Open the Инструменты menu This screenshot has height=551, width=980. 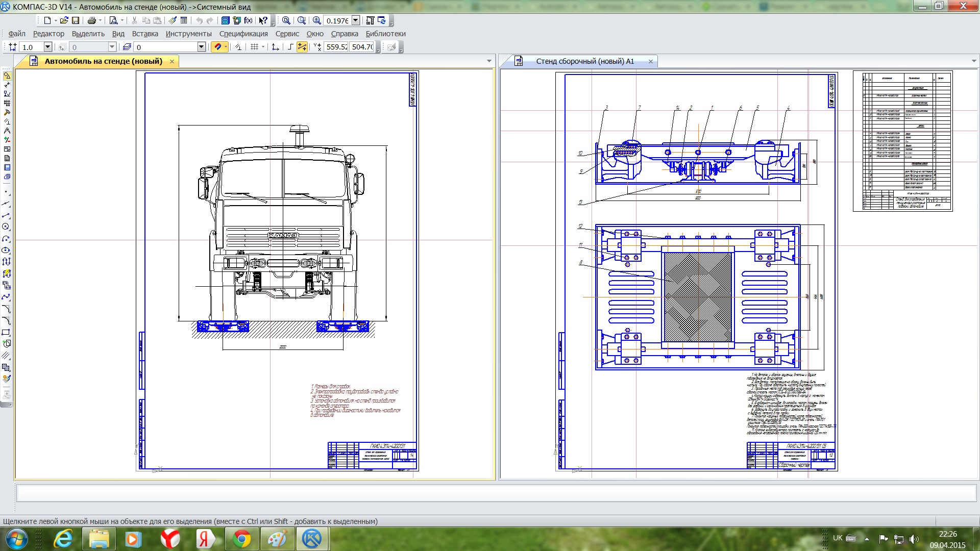click(x=188, y=34)
